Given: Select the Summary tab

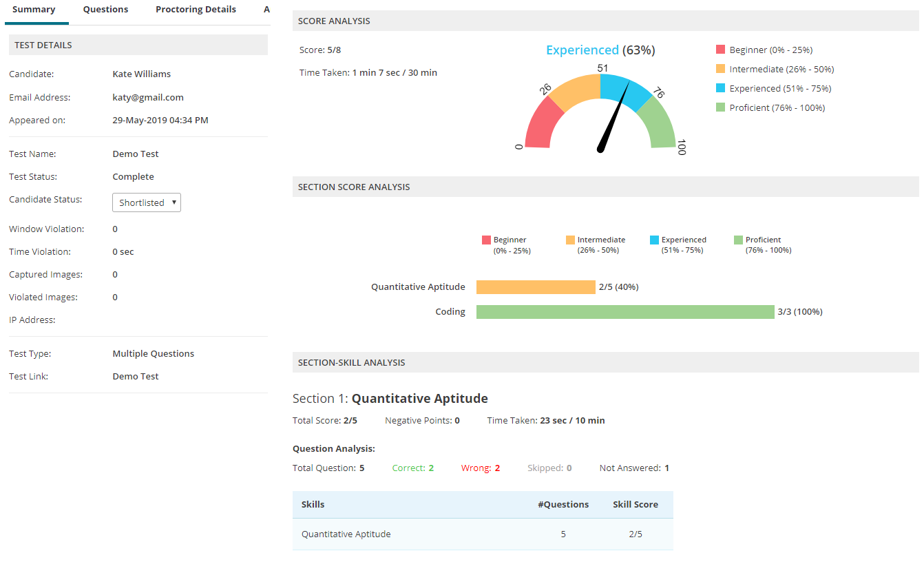Looking at the screenshot, I should coord(34,10).
